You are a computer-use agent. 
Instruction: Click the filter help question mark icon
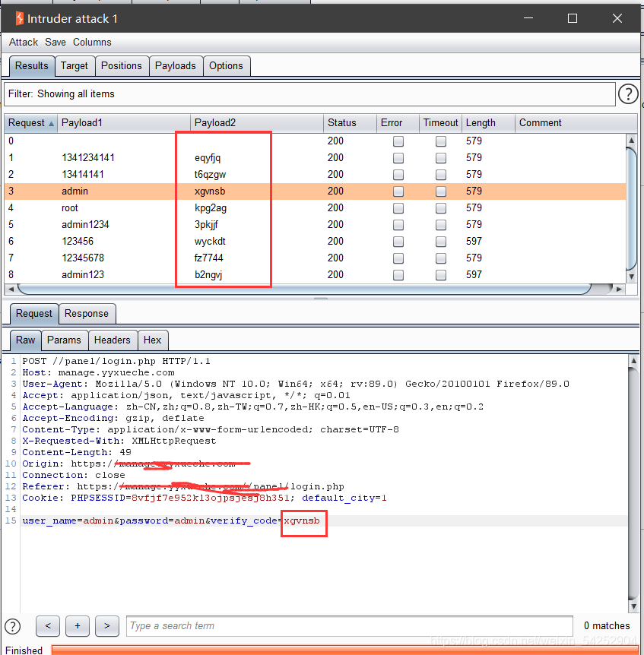628,93
